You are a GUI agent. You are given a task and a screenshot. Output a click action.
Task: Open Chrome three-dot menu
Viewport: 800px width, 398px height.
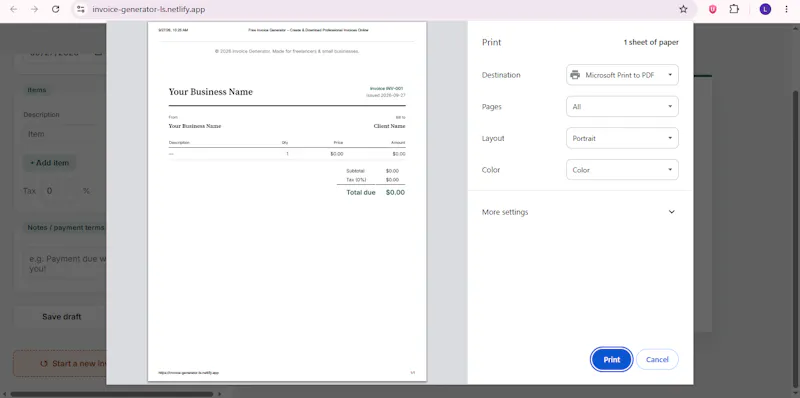[786, 9]
